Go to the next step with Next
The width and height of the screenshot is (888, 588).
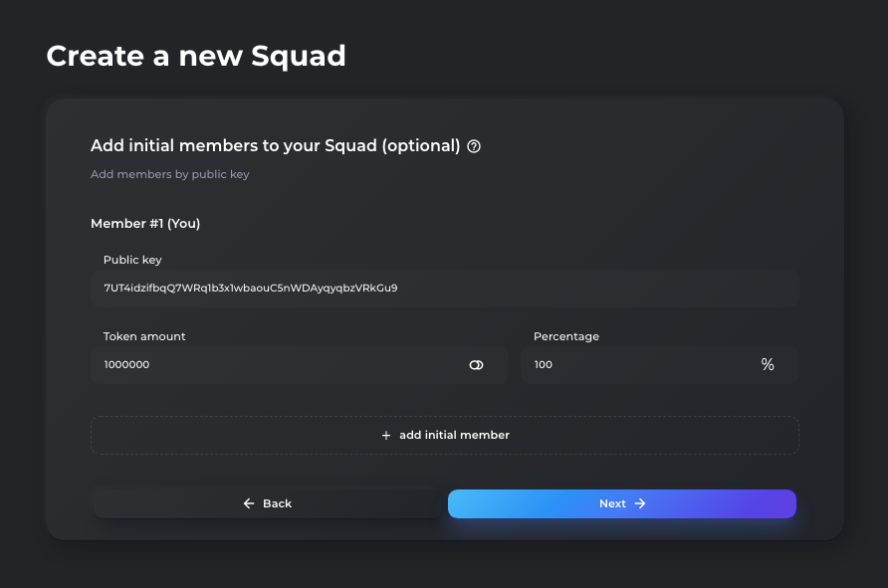(622, 503)
